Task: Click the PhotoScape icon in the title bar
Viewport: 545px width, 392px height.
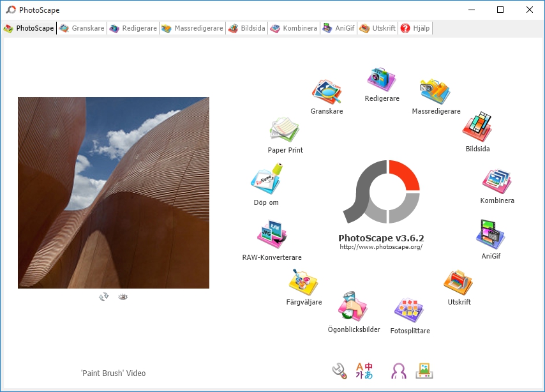Action: coord(11,10)
